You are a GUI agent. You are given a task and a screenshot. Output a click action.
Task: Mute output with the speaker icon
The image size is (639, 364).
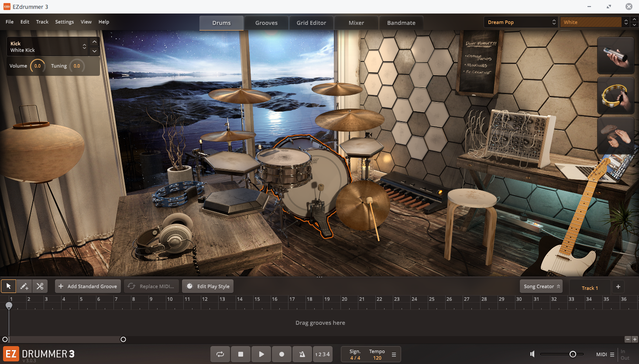coord(532,354)
